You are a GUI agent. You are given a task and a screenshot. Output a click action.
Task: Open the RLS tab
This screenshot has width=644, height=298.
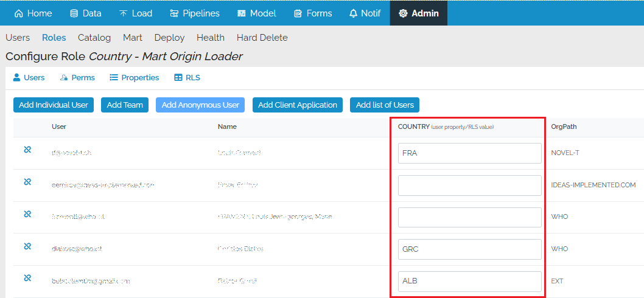click(x=187, y=78)
